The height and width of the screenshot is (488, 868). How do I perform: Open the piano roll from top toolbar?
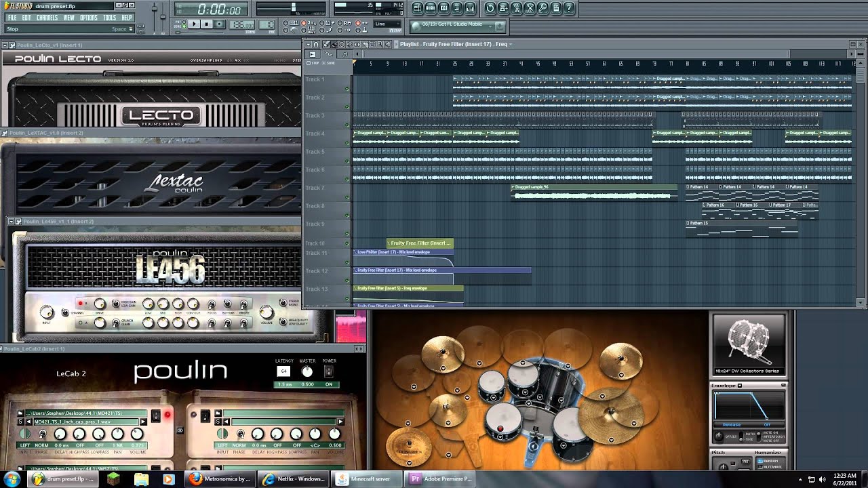(443, 8)
